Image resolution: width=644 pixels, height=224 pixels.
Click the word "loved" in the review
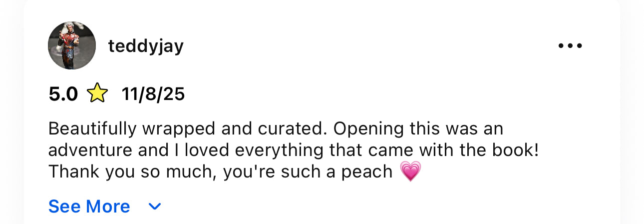[x=209, y=150]
